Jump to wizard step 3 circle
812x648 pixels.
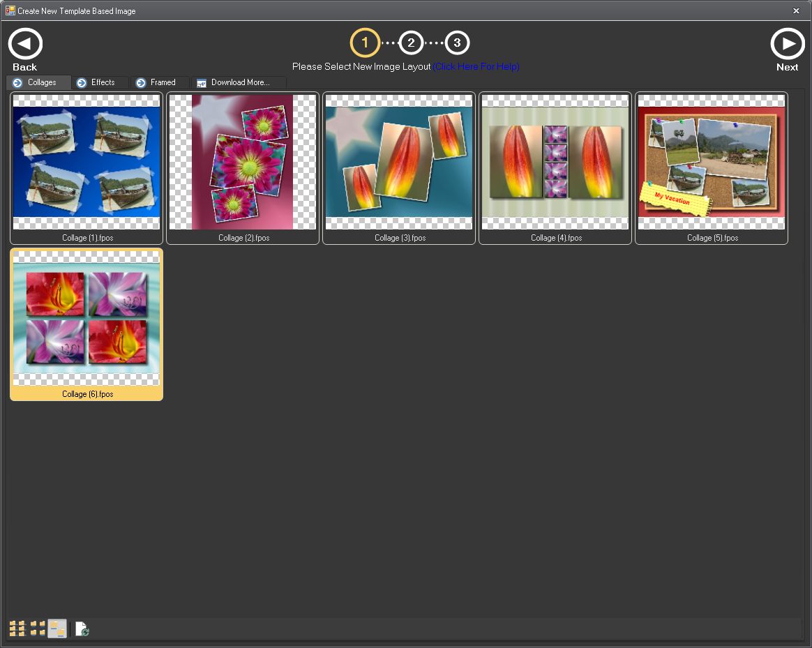pyautogui.click(x=457, y=43)
